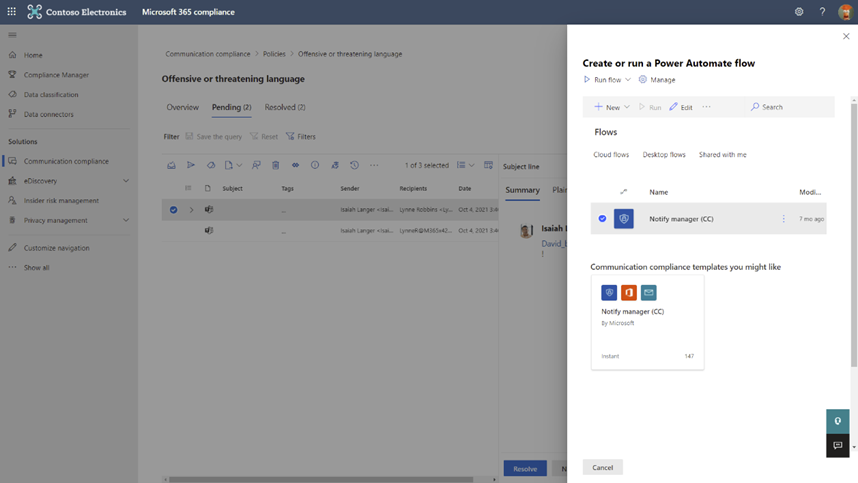Switch to the Pending (2) tab
Screen dimensions: 858x483
[x=231, y=107]
